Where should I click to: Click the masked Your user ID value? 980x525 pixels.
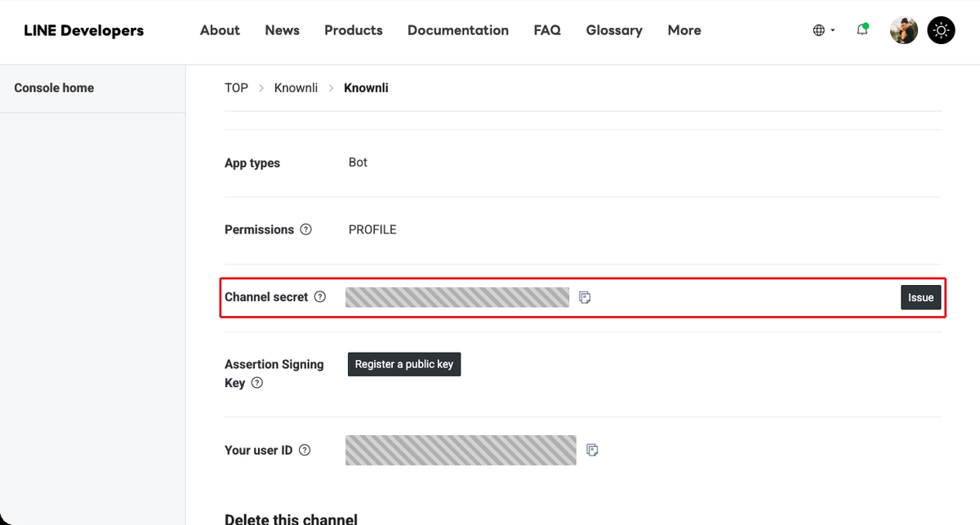coord(461,450)
